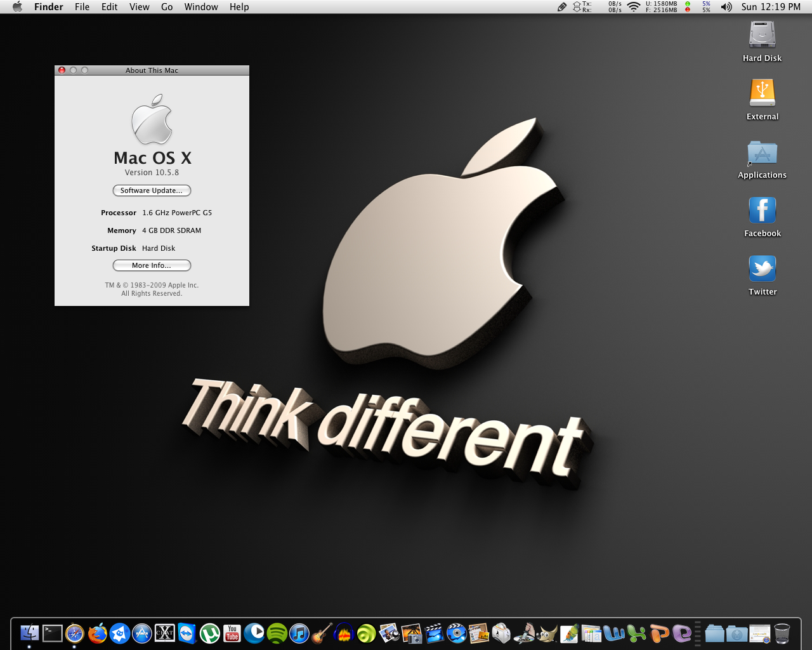Open the Toast toaster icon in Dock
This screenshot has height=650, width=812.
coord(501,633)
